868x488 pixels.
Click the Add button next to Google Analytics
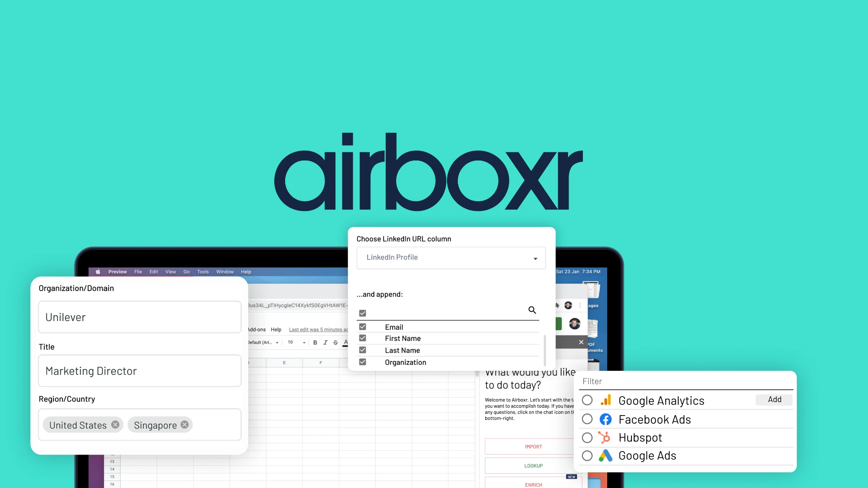point(773,399)
